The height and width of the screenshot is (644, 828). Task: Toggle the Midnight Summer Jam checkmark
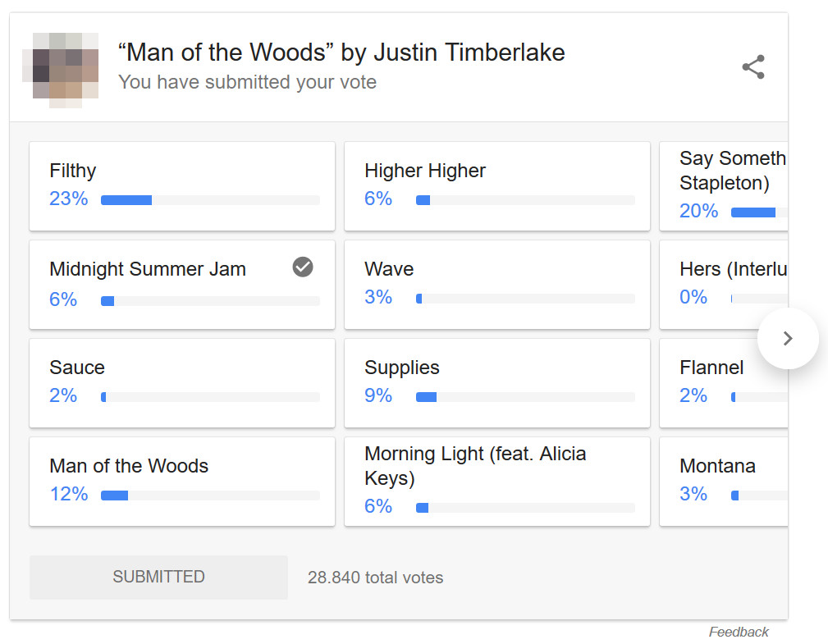click(303, 267)
